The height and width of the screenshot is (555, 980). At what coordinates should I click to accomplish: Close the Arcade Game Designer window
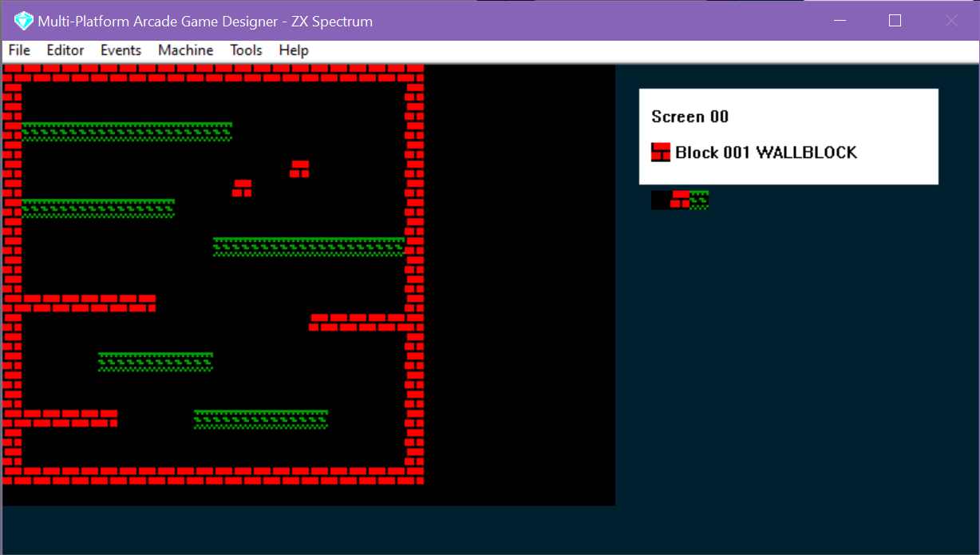coord(951,21)
